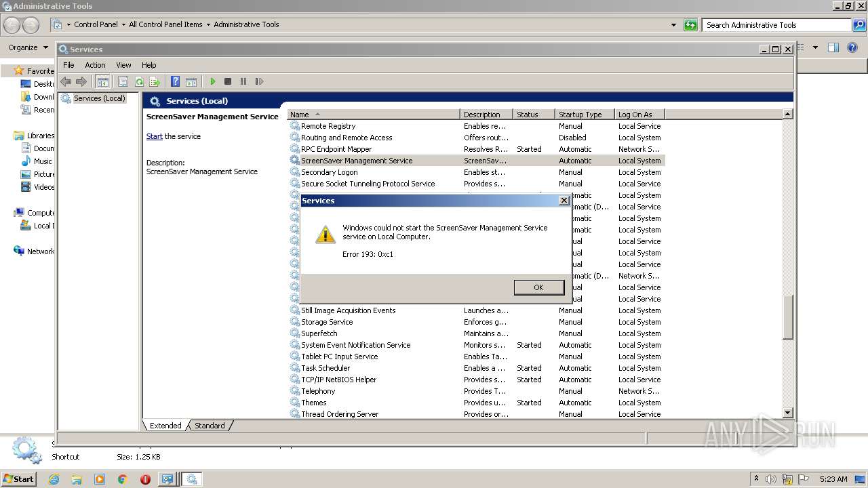Image resolution: width=868 pixels, height=488 pixels.
Task: Click the Export List toolbar icon
Action: pyautogui.click(x=155, y=81)
